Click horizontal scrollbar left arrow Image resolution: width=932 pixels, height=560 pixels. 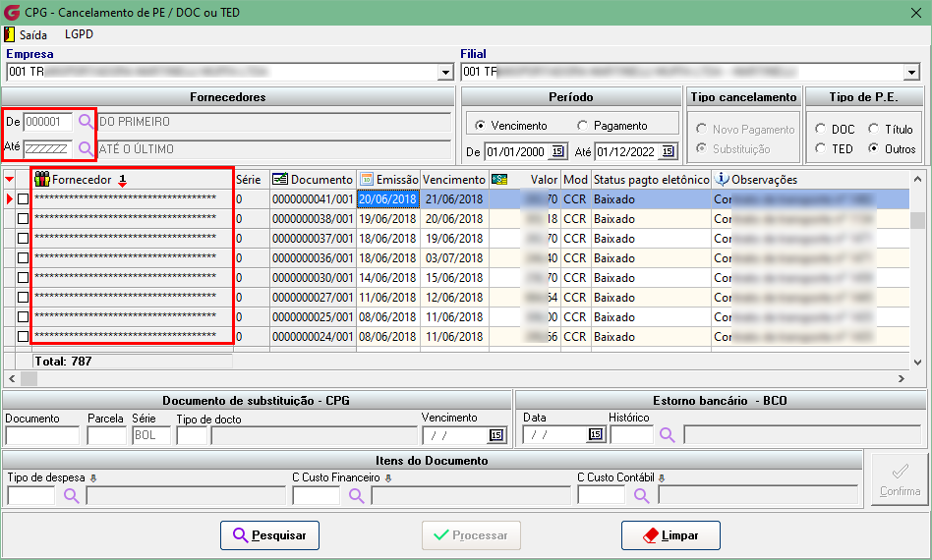click(11, 378)
